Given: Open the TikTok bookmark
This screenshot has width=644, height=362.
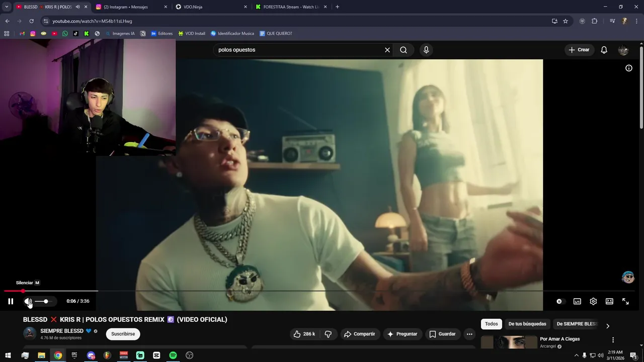Looking at the screenshot, I should click(75, 34).
